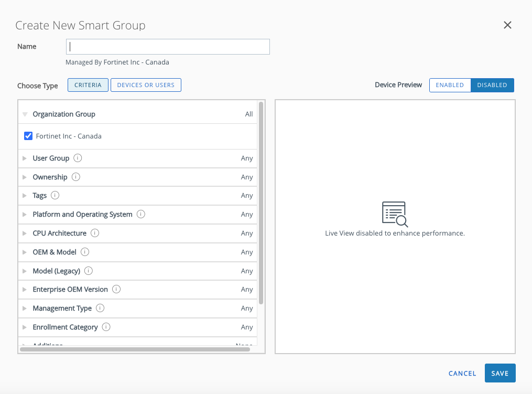Screen dimensions: 532x394
Task: Cancel creating the smart group
Action: (462, 373)
